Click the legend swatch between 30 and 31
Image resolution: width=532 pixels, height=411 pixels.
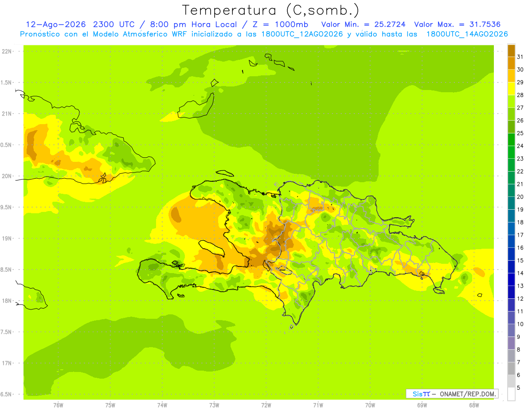pyautogui.click(x=511, y=63)
